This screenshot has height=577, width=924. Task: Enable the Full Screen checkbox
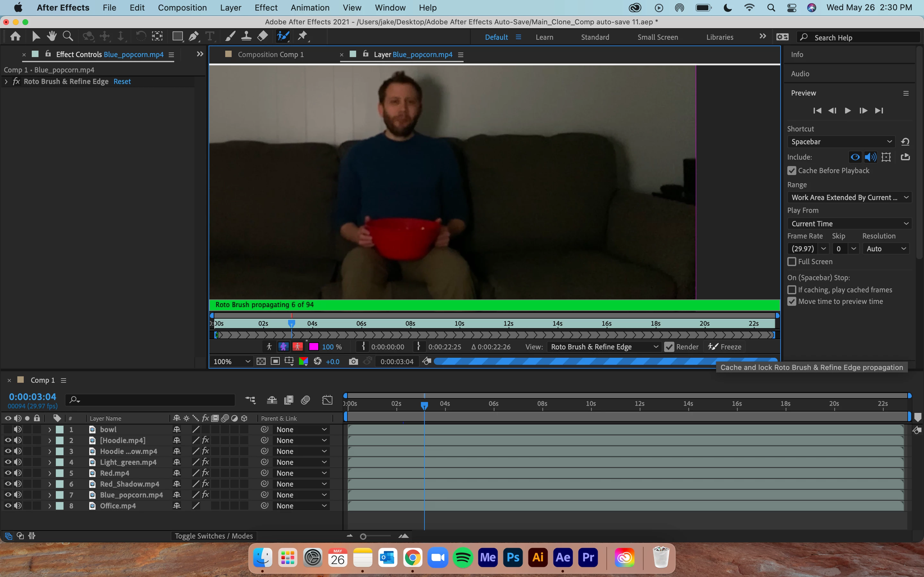pos(792,262)
